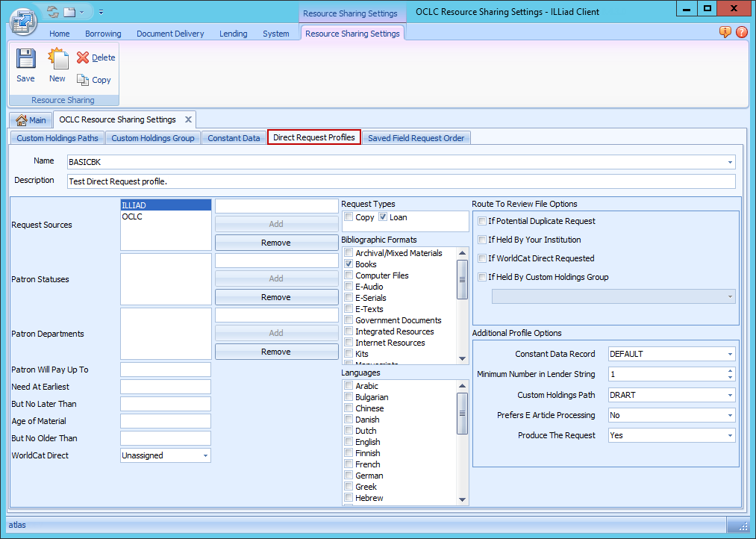Check If Held By Custom Holdings Group
This screenshot has height=539, width=756.
pos(481,277)
